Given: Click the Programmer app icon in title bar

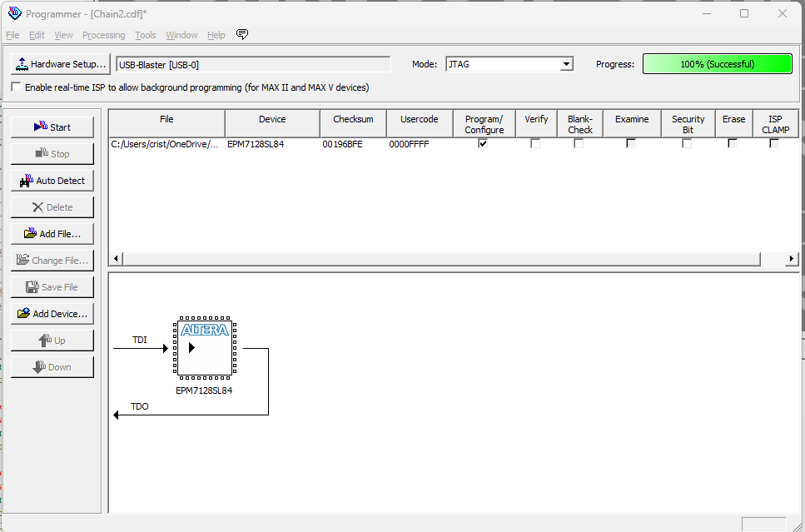Looking at the screenshot, I should click(x=14, y=13).
